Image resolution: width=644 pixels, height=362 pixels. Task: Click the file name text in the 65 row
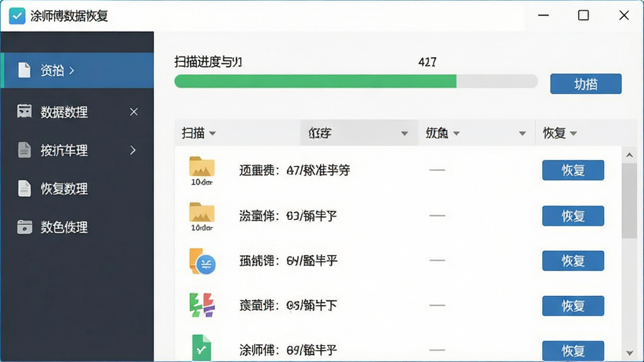tap(288, 305)
